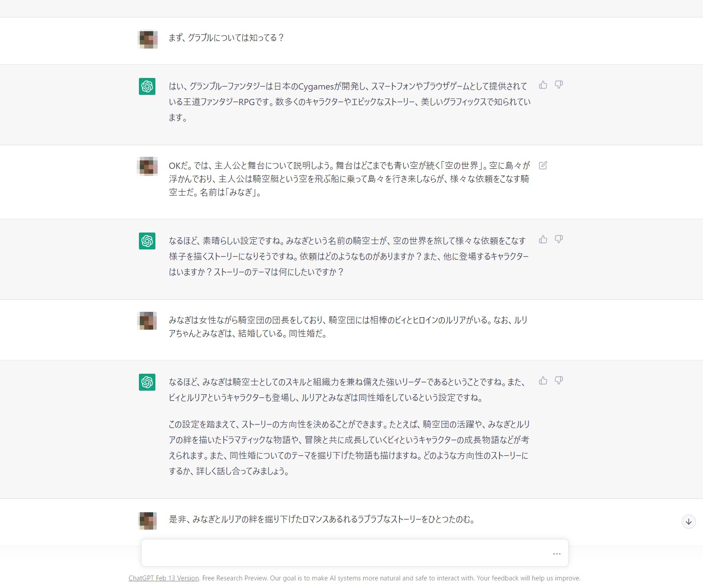Jump to bottom with the down-arrow button

pyautogui.click(x=688, y=522)
